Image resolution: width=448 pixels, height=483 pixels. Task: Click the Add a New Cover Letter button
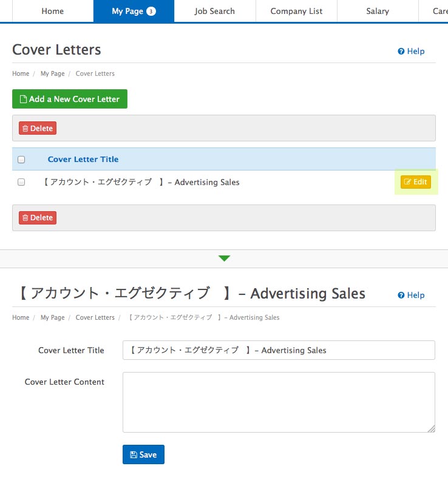click(x=70, y=99)
